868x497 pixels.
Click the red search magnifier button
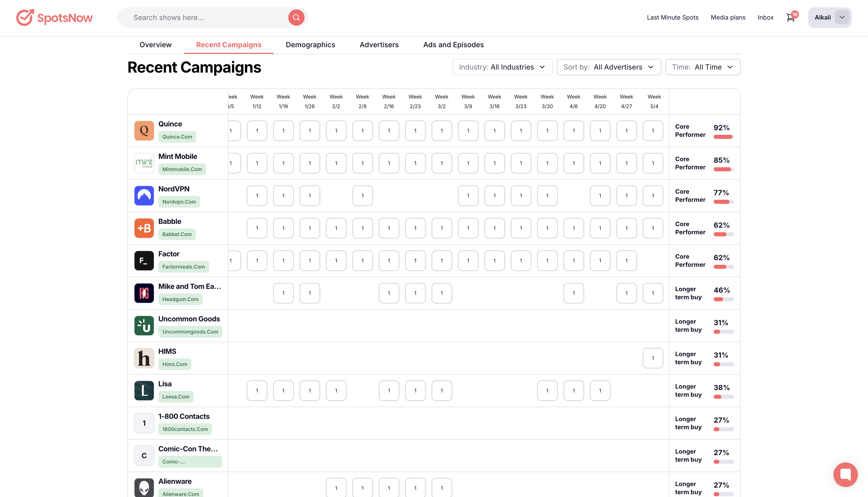(x=296, y=18)
